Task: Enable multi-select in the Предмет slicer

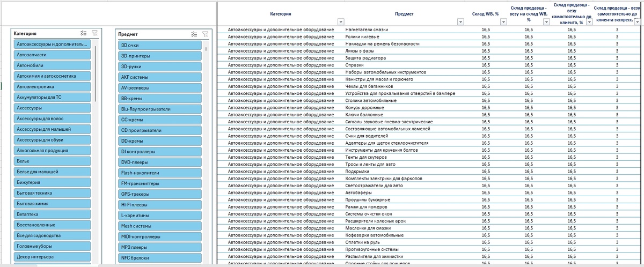Action: click(194, 34)
